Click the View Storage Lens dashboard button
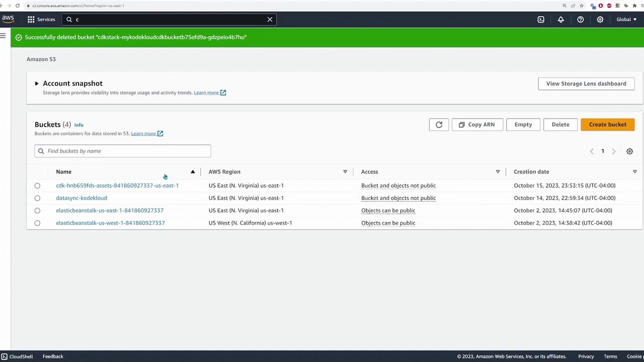 click(x=586, y=83)
